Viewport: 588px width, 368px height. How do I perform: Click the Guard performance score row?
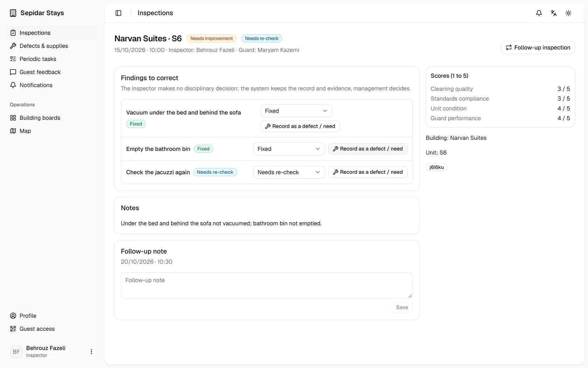tap(500, 118)
